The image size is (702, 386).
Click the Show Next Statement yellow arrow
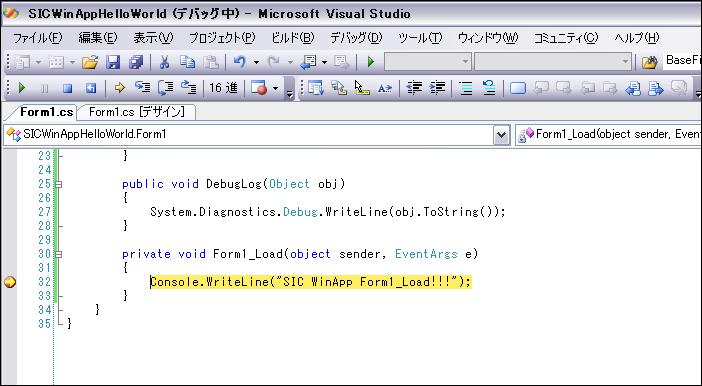pos(119,88)
